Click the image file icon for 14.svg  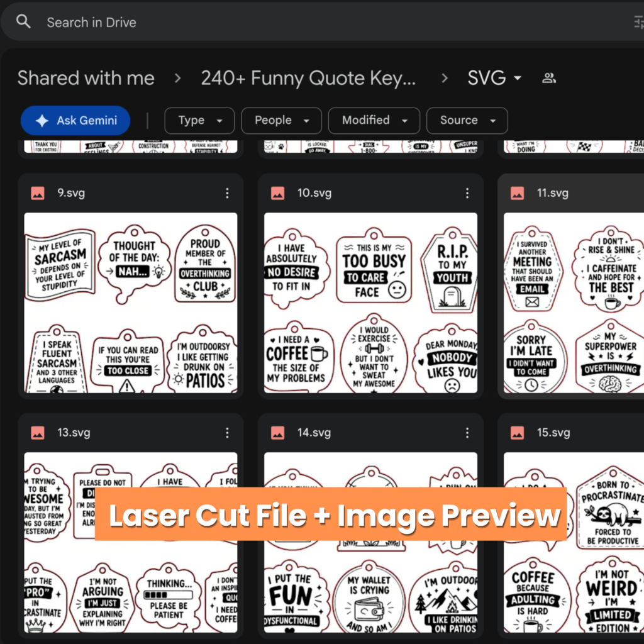click(x=277, y=433)
